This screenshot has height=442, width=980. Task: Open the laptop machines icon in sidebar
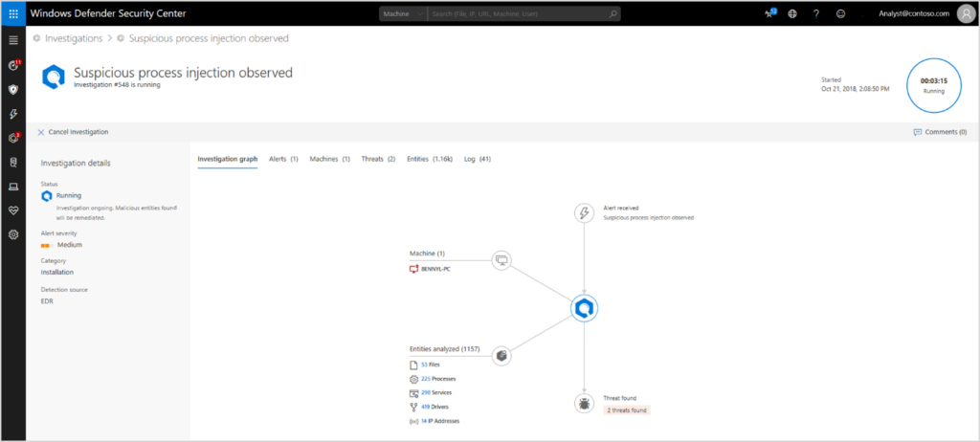(13, 186)
